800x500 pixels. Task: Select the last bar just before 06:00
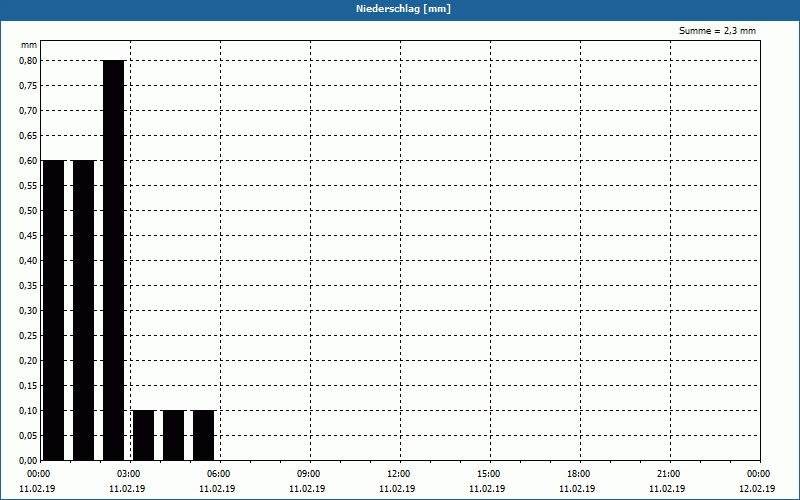tap(203, 435)
